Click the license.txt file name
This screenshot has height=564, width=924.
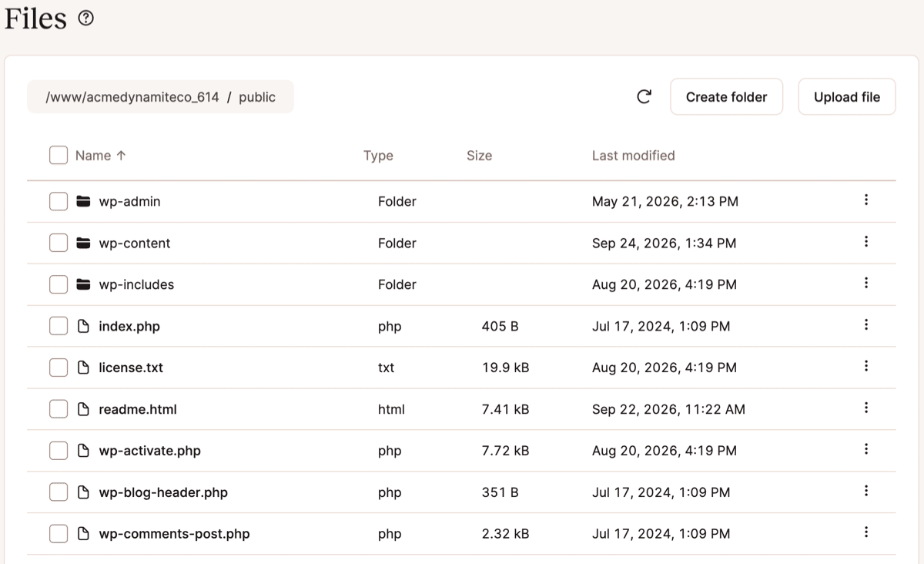[131, 368]
